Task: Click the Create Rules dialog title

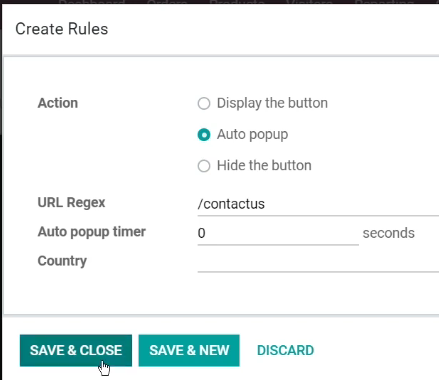Action: (62, 29)
